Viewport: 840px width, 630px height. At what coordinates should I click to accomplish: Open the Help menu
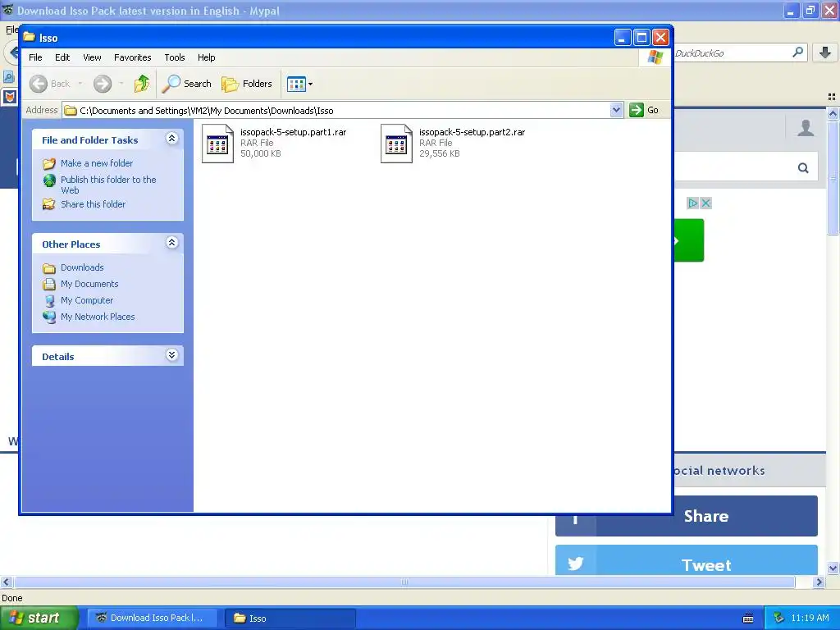point(206,57)
